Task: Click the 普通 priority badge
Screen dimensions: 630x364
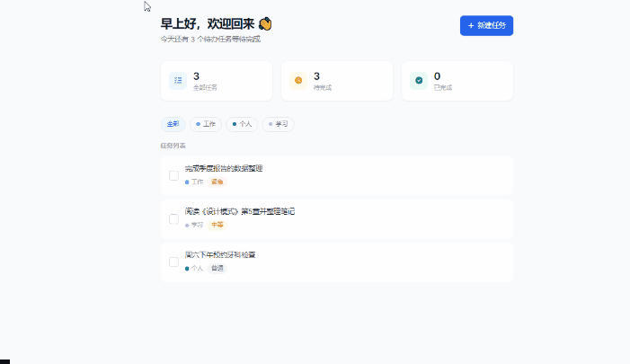Action: [x=217, y=268]
